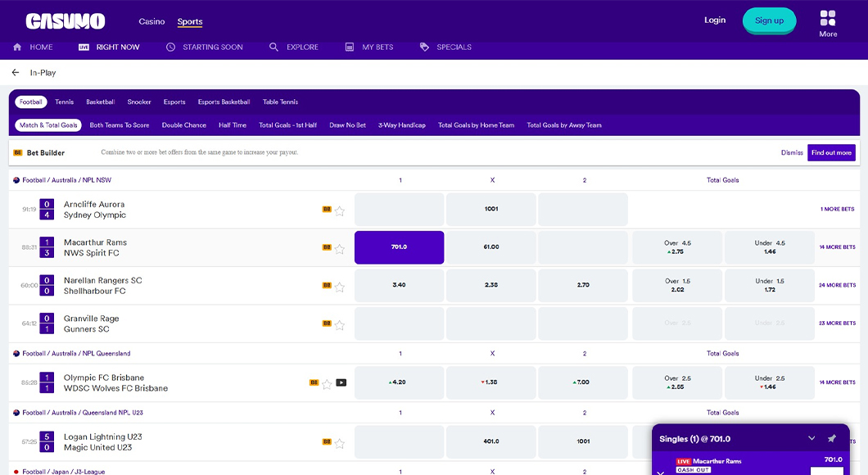The width and height of the screenshot is (868, 475).
Task: Select the Table Tennis tab
Action: click(280, 102)
